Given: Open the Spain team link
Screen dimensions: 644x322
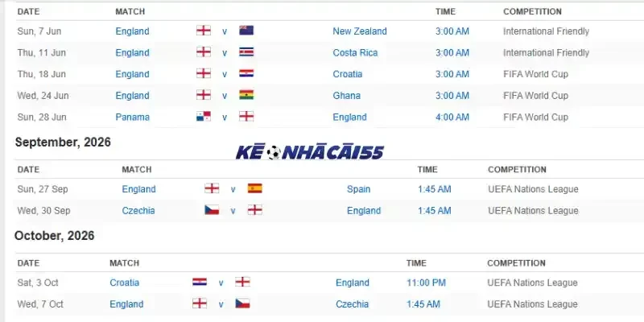Looking at the screenshot, I should coord(358,189).
